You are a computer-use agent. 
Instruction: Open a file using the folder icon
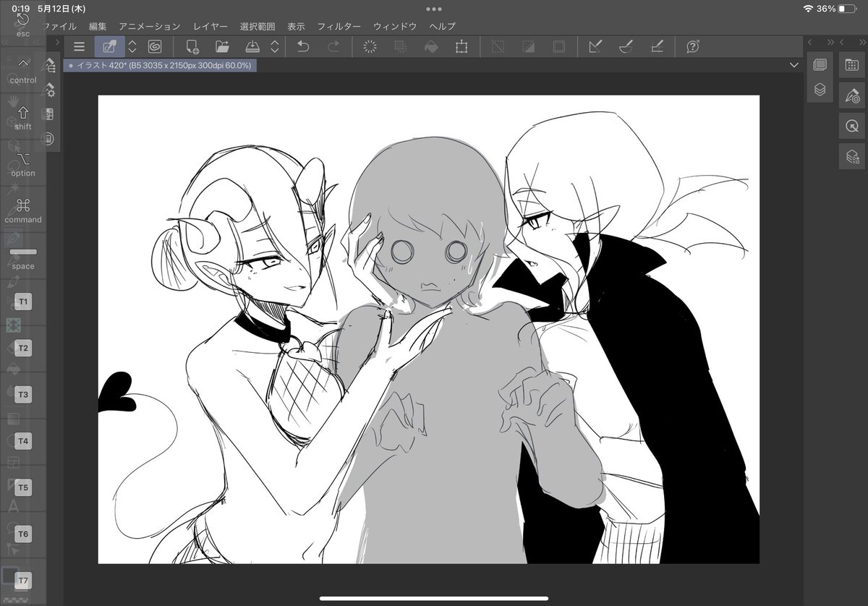[222, 47]
